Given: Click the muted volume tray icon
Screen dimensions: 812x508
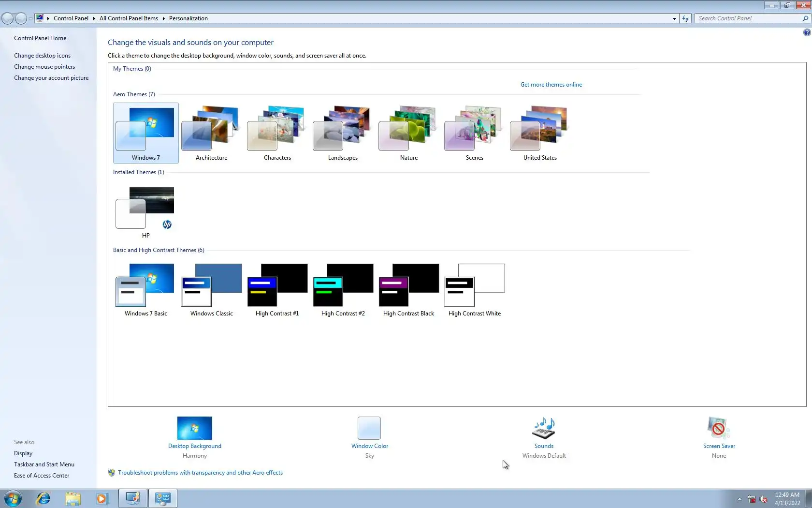Looking at the screenshot, I should click(x=764, y=499).
